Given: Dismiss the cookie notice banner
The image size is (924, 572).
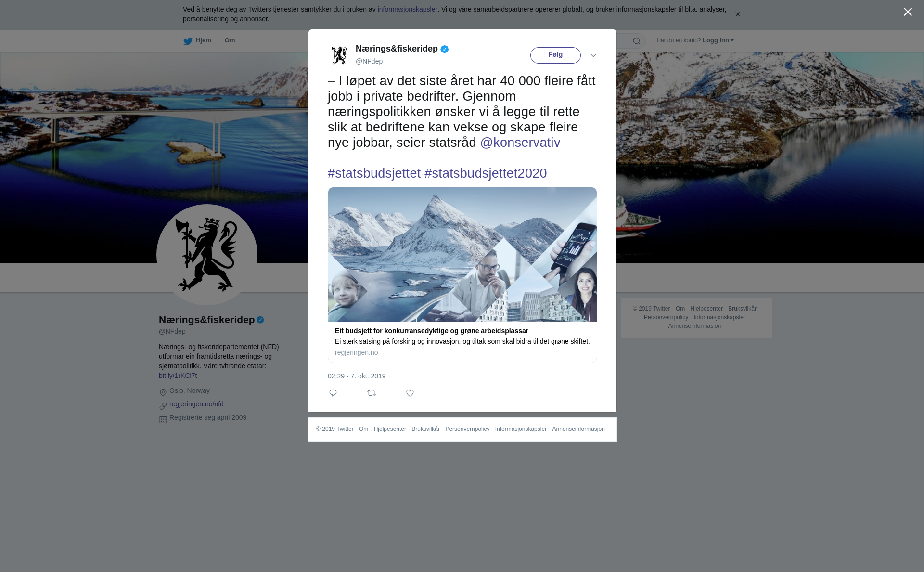Looking at the screenshot, I should 737,14.
